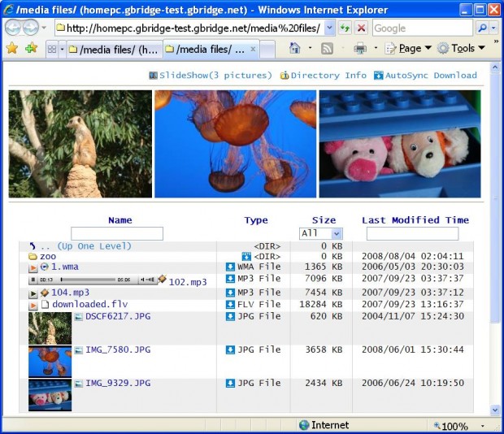Click the Home page icon
Image resolution: width=504 pixels, height=434 pixels.
(295, 49)
